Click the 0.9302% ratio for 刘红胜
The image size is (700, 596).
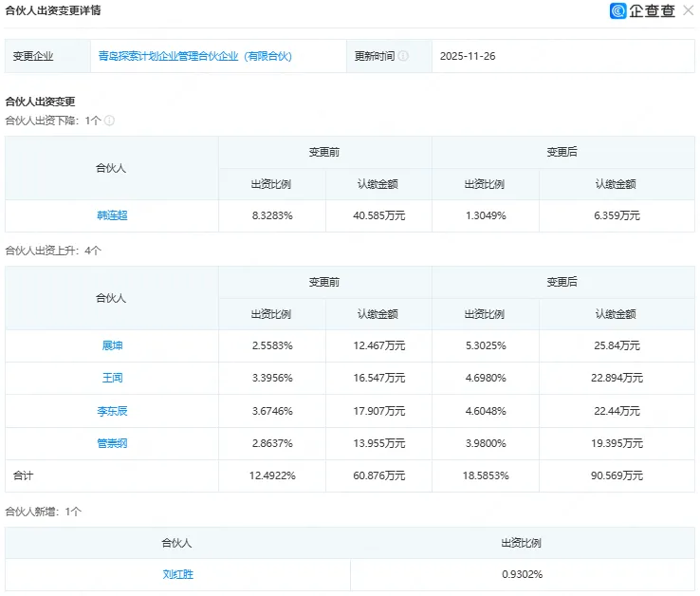522,574
